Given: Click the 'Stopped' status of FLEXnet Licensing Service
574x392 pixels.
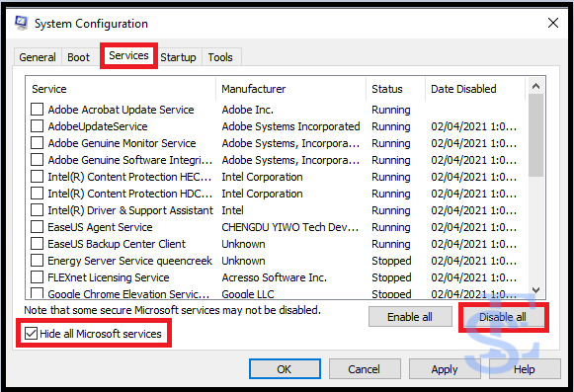Looking at the screenshot, I should (391, 277).
